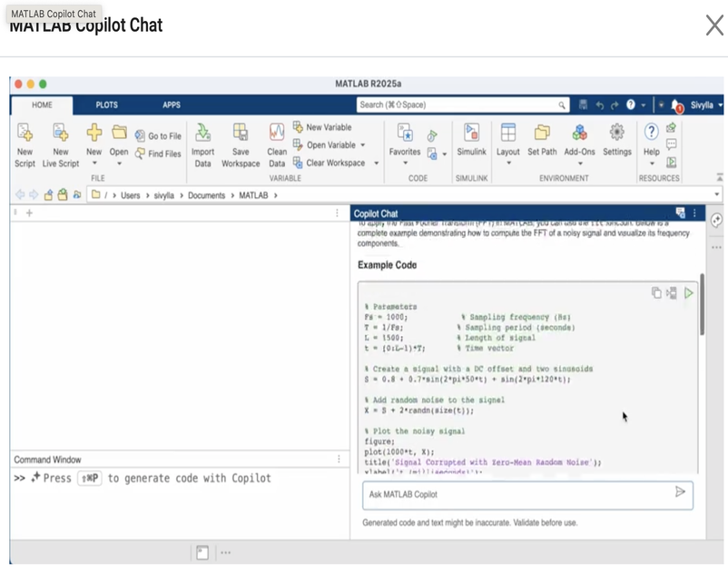
Task: Click Go to File
Action: [x=158, y=136]
